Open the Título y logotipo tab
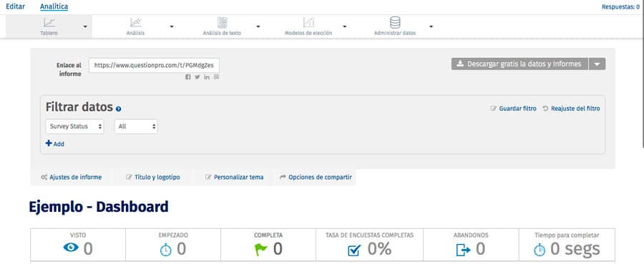This screenshot has height=264, width=644. (x=153, y=177)
